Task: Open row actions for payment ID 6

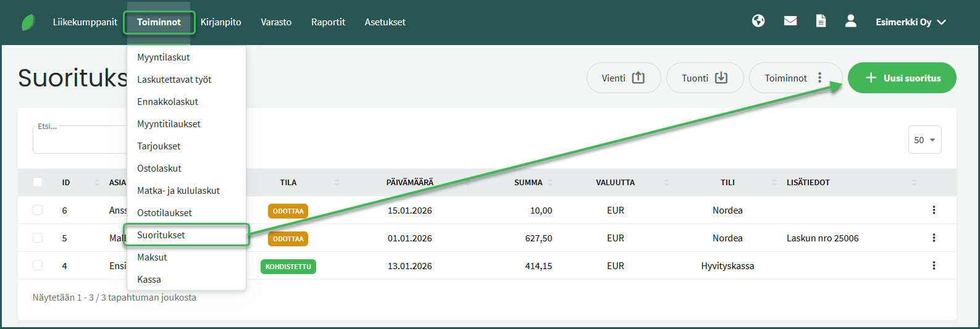Action: [934, 210]
